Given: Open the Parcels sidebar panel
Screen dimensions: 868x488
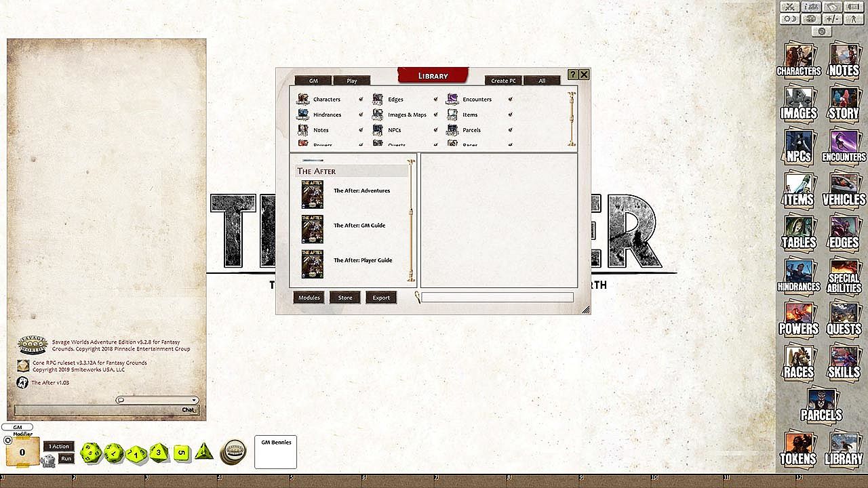Looking at the screenshot, I should click(x=821, y=404).
